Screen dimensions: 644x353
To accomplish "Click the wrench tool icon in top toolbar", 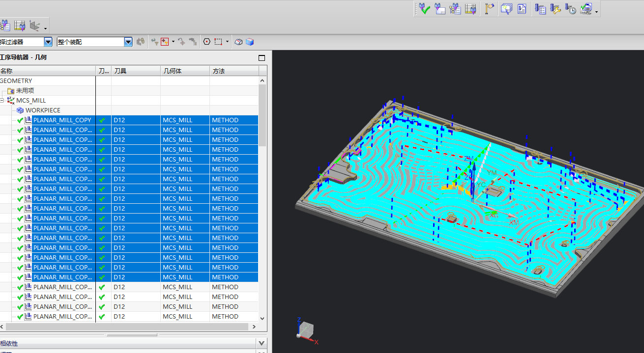I will pyautogui.click(x=555, y=9).
